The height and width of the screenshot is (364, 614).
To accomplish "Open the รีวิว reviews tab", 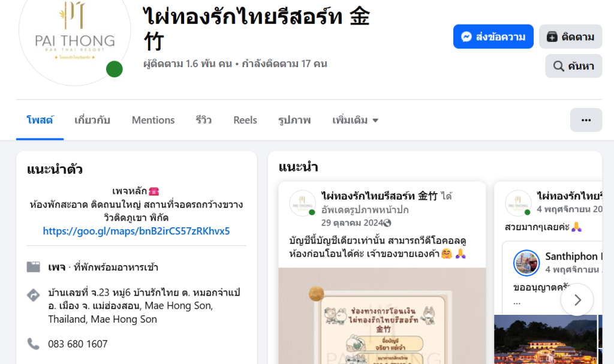I will tap(204, 120).
